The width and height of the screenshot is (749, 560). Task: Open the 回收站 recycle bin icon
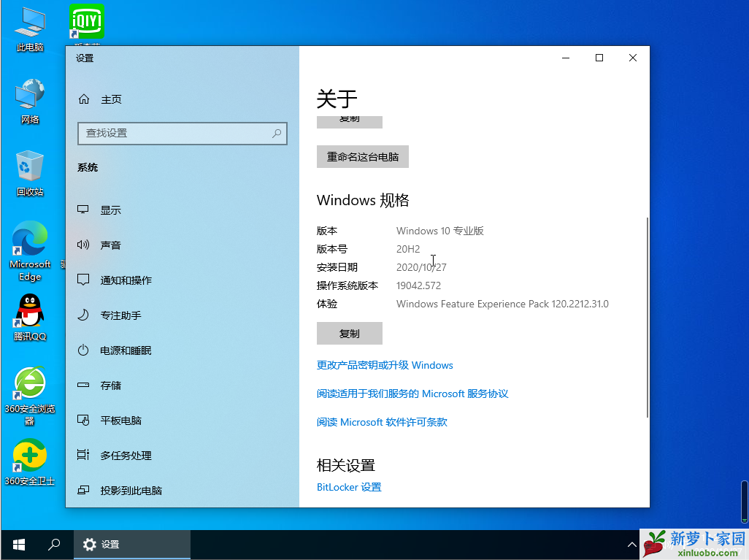tap(30, 173)
